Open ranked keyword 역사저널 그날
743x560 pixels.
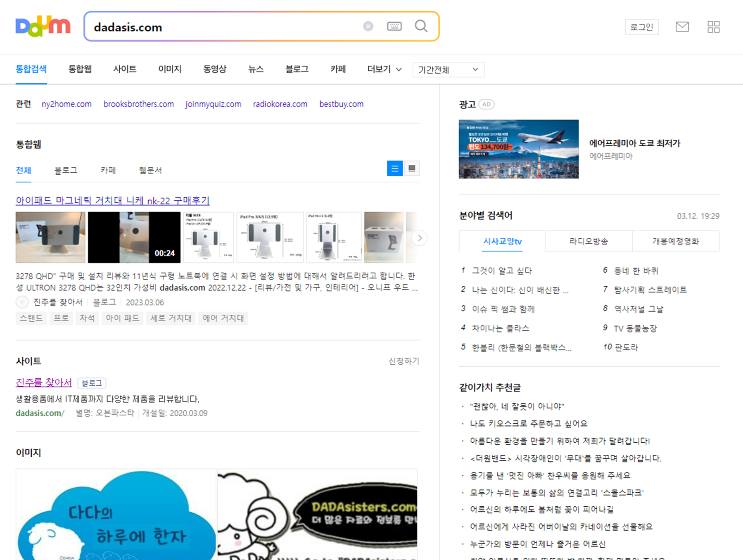coord(639,309)
